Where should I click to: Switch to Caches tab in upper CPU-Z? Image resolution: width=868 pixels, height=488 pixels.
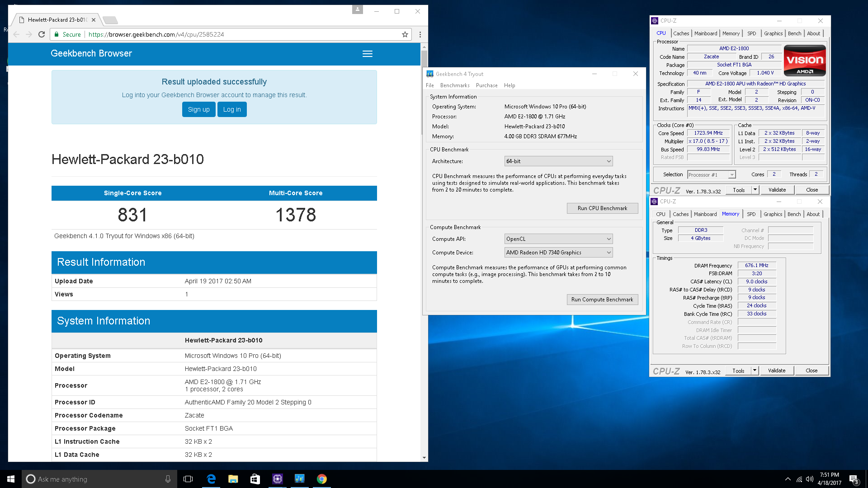[681, 33]
